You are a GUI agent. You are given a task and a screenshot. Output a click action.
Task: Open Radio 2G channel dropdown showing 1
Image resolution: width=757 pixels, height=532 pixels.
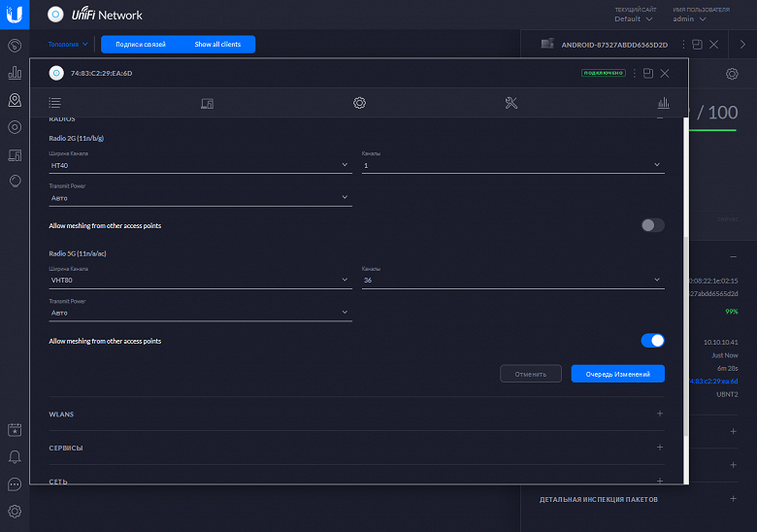513,165
